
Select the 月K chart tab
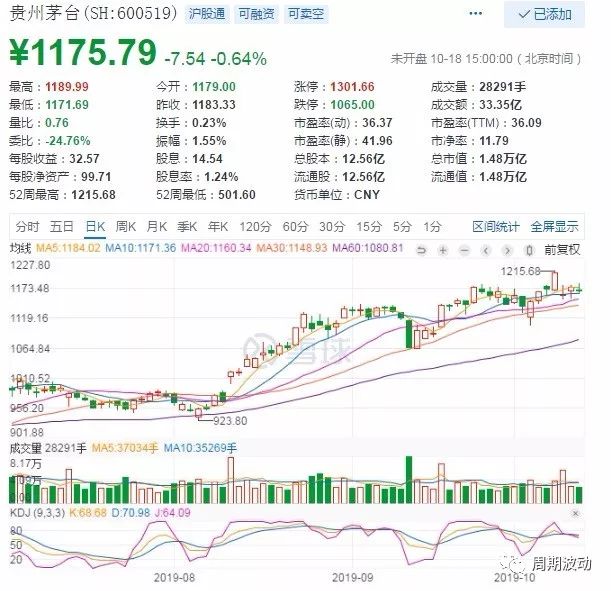pos(157,226)
